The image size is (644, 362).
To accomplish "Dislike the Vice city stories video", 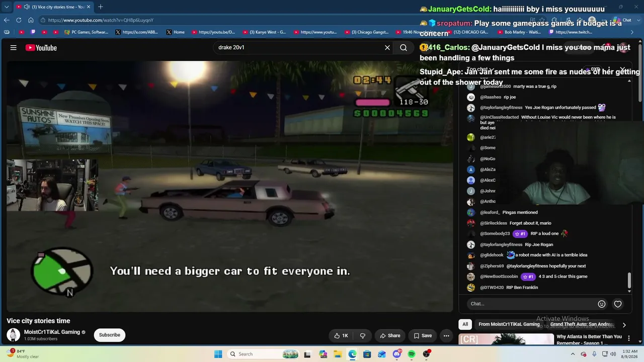I will (x=362, y=335).
